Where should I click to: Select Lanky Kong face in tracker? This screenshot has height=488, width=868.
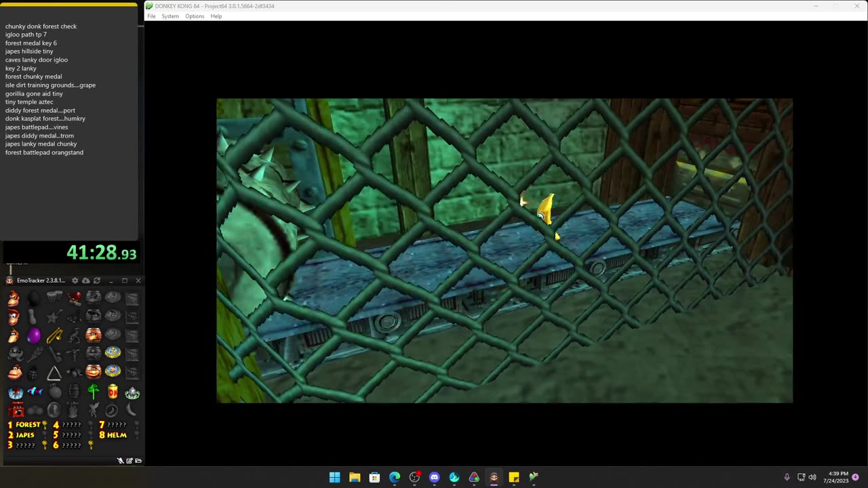[x=14, y=335]
